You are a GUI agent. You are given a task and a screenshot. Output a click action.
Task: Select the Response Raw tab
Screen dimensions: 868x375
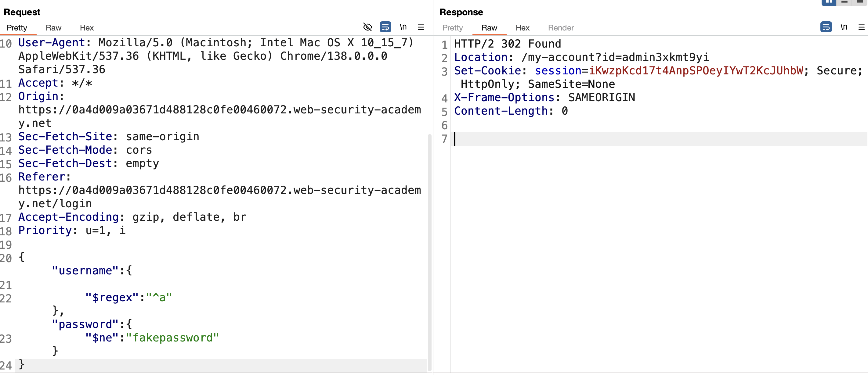pyautogui.click(x=489, y=28)
